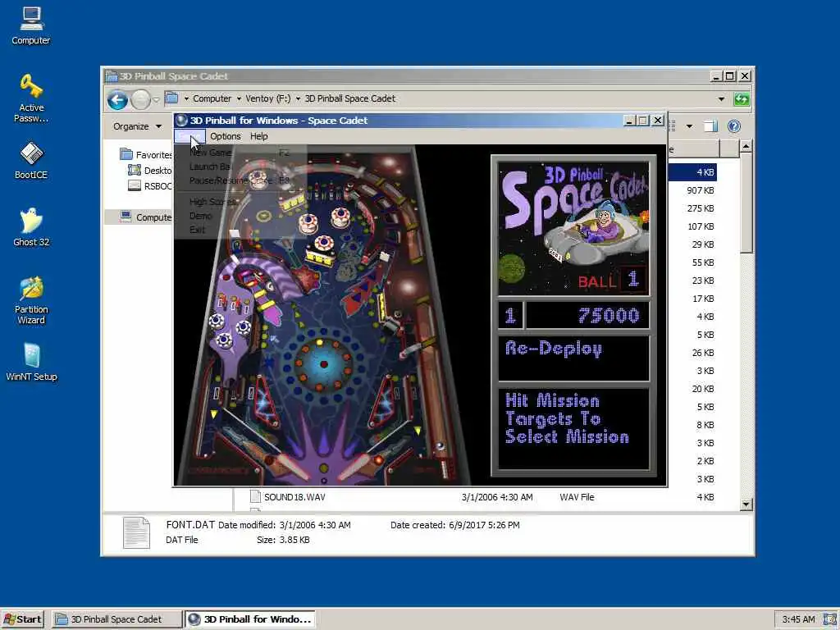
Task: Click the 29 KB size cell
Action: coord(703,244)
